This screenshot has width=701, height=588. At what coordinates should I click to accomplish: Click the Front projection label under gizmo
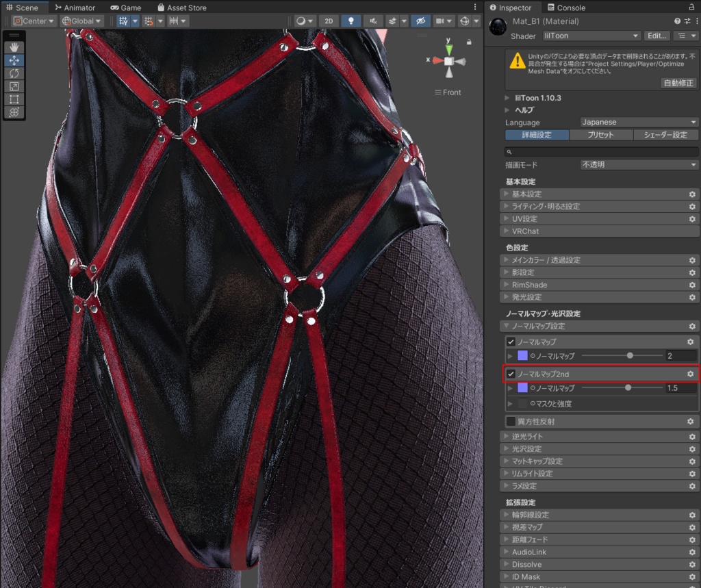tap(448, 92)
